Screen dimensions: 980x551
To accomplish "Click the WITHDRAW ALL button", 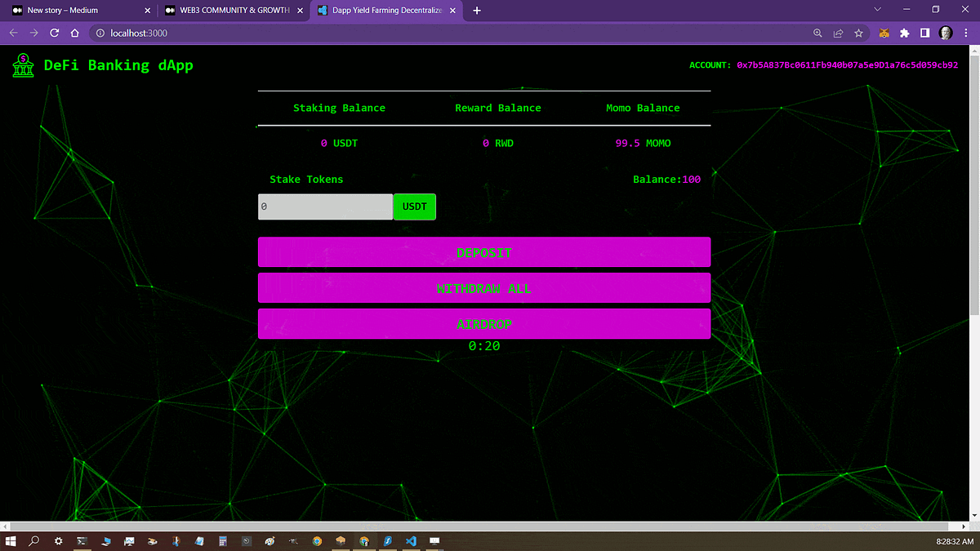I will (x=484, y=288).
